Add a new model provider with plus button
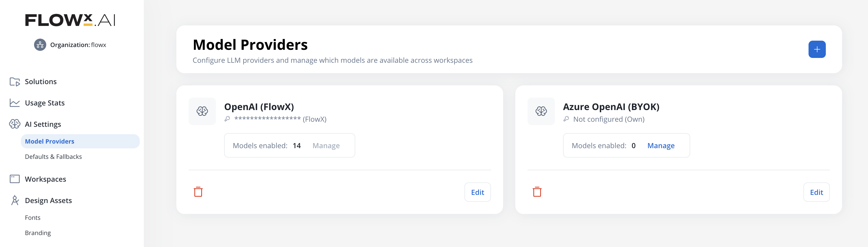868x247 pixels. coord(817,49)
